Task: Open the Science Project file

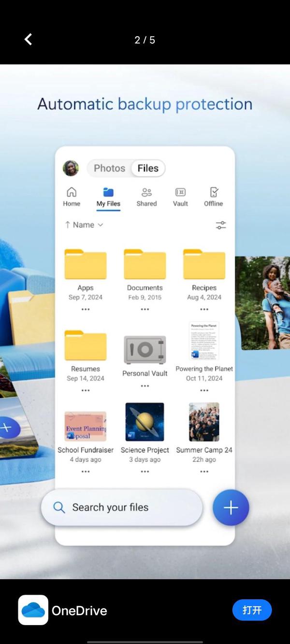Action: [145, 422]
